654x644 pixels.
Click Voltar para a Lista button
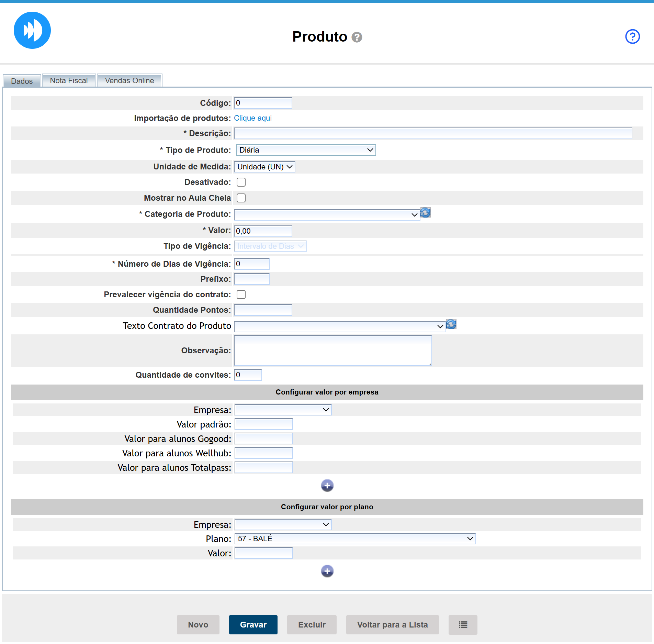tap(392, 625)
